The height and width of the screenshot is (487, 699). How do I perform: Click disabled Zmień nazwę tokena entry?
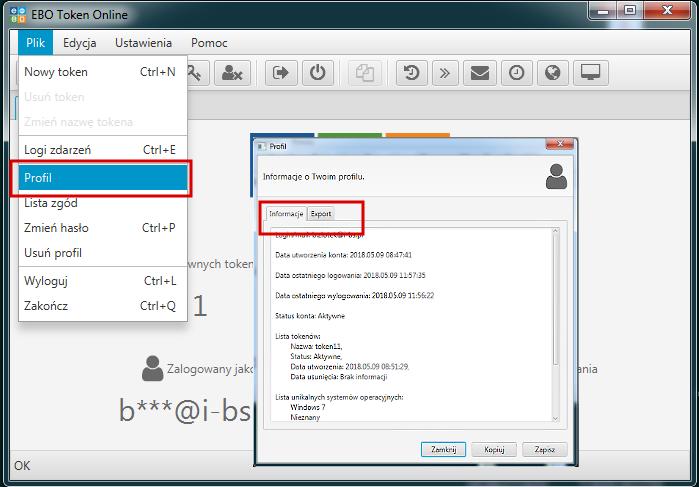pyautogui.click(x=103, y=122)
